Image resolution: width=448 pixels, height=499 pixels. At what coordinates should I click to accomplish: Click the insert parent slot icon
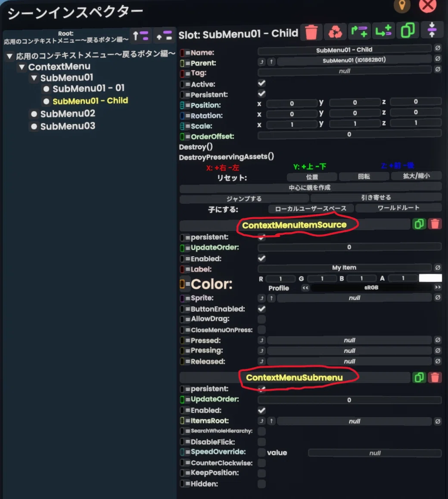pos(359,31)
